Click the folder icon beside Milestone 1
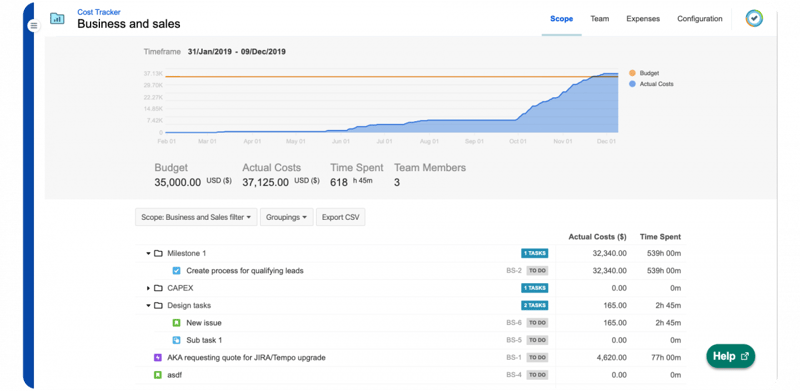800x391 pixels. click(x=158, y=253)
